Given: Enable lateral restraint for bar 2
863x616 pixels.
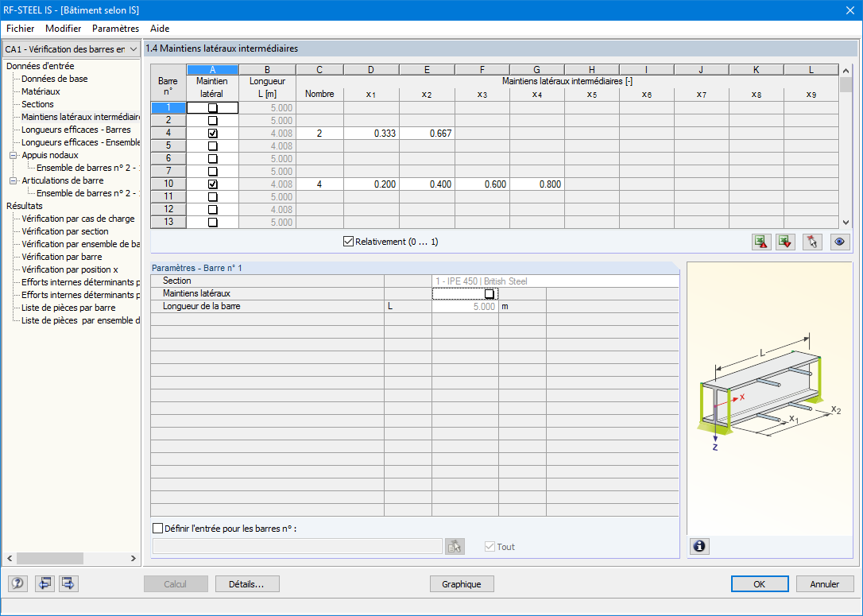Looking at the screenshot, I should 212,121.
